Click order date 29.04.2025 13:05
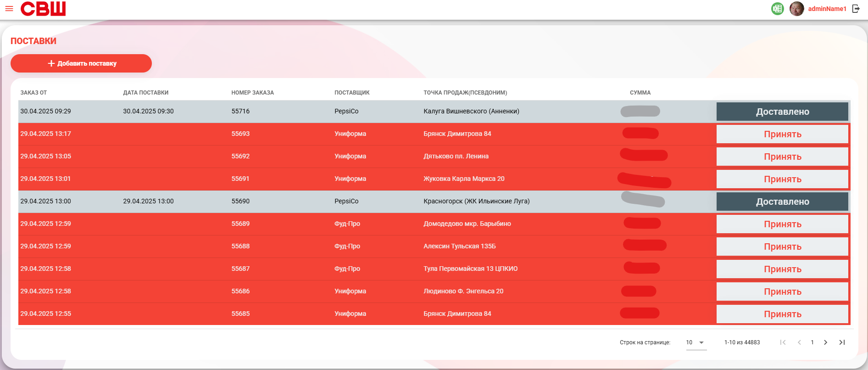868x370 pixels. pos(45,156)
